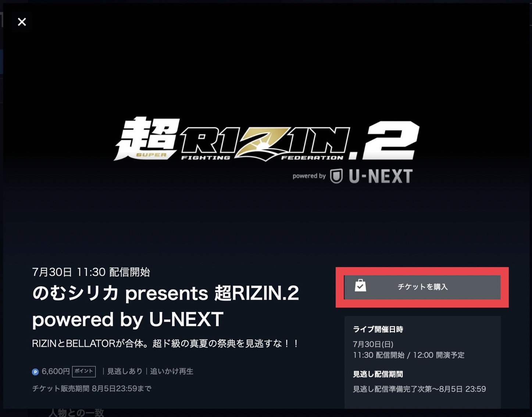Click the 超 SUPER kanji emblem in logo
Image resolution: width=532 pixels, height=417 pixels.
click(147, 138)
